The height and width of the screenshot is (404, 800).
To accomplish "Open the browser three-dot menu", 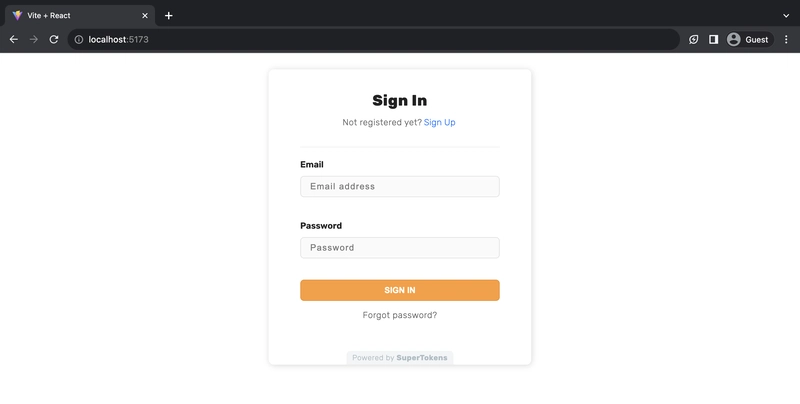I will point(786,39).
